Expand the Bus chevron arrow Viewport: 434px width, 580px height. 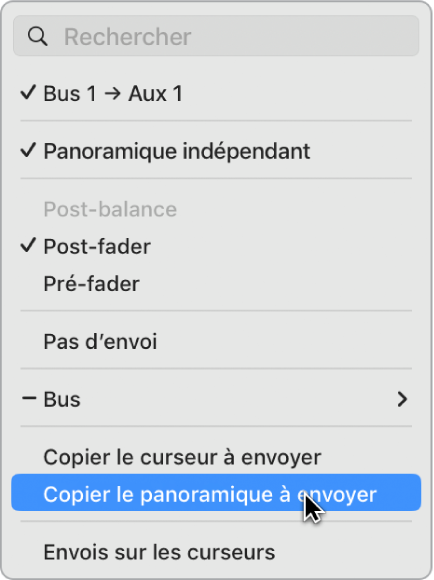tap(402, 399)
